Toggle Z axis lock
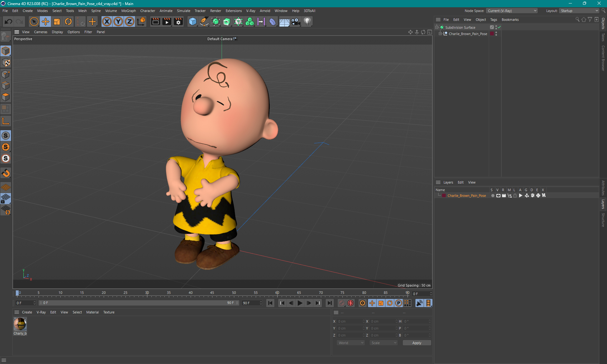This screenshot has width=607, height=364. pyautogui.click(x=130, y=21)
